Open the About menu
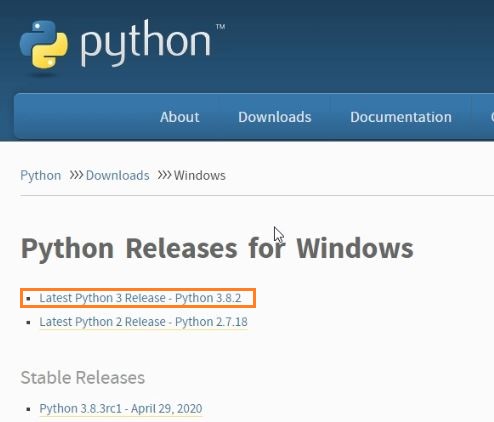 [180, 117]
